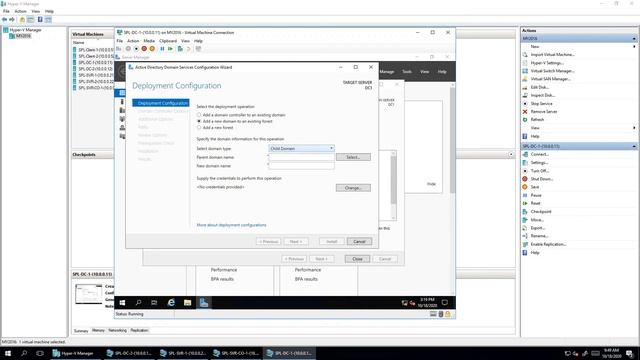This screenshot has height=360, width=640.
Task: Click Turn Off icon in VM Connection toolbar
Action: coord(136,49)
